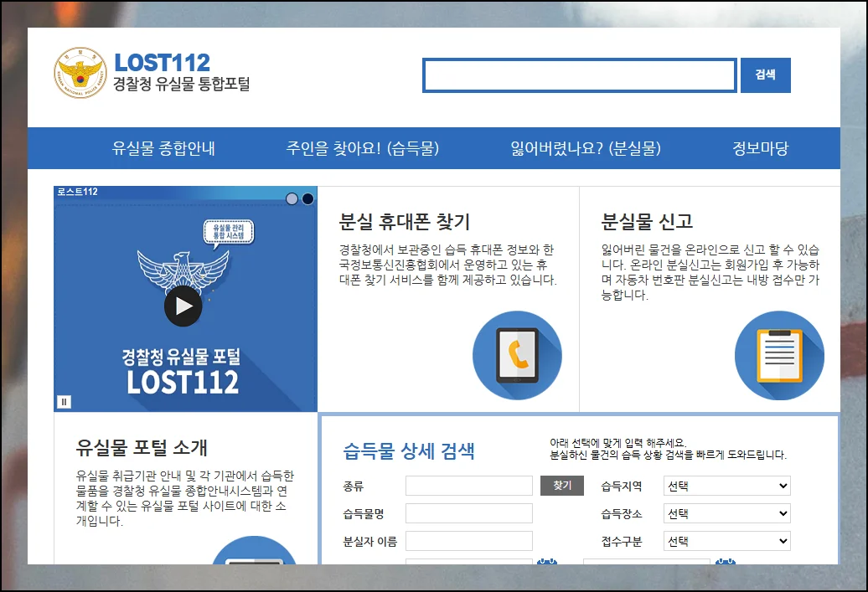Expand the 접수구분 dropdown
This screenshot has height=592, width=868.
coord(727,541)
